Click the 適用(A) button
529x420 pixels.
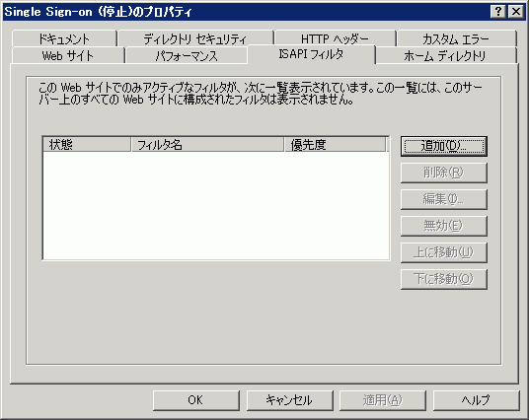click(383, 400)
